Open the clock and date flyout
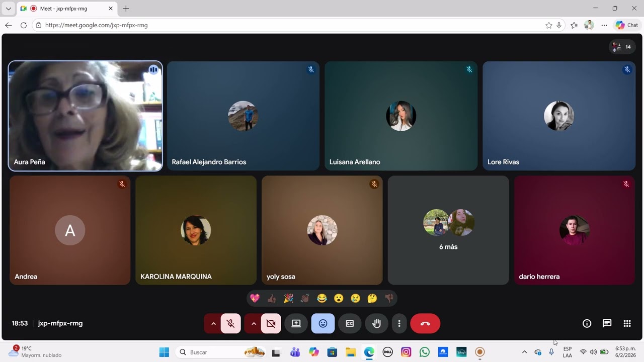The image size is (644, 362). pos(625,352)
